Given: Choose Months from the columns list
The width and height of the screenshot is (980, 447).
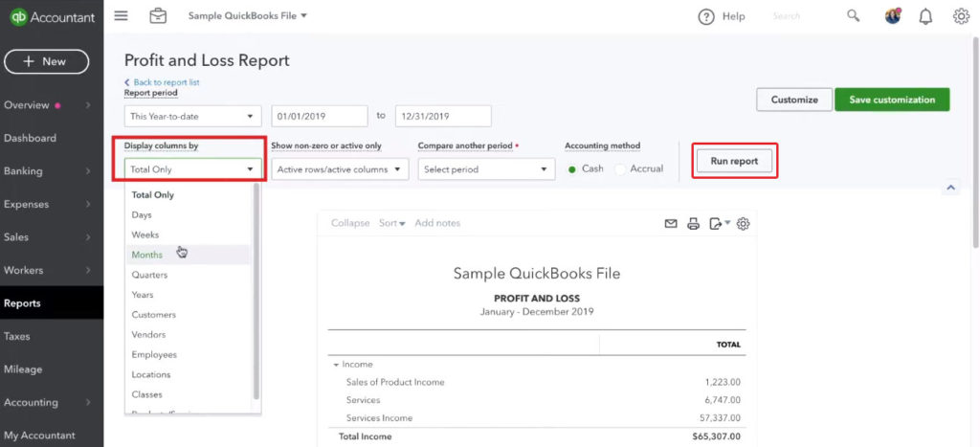Looking at the screenshot, I should tap(188, 255).
